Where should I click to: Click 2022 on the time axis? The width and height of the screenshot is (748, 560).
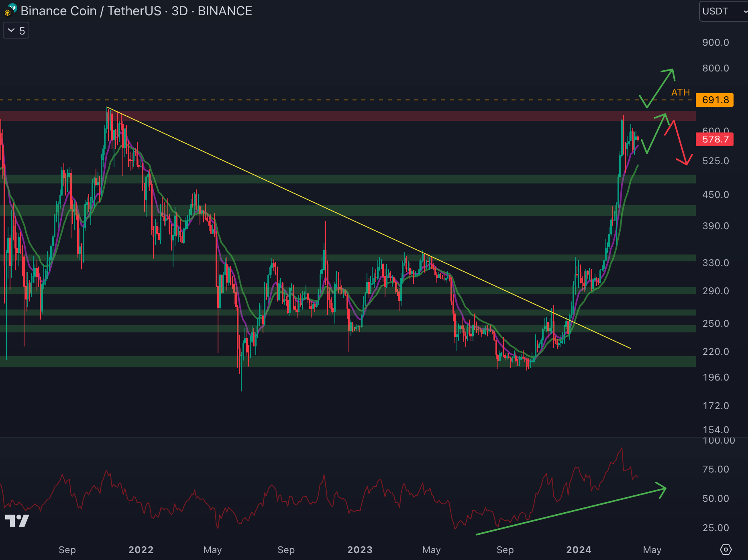(141, 550)
